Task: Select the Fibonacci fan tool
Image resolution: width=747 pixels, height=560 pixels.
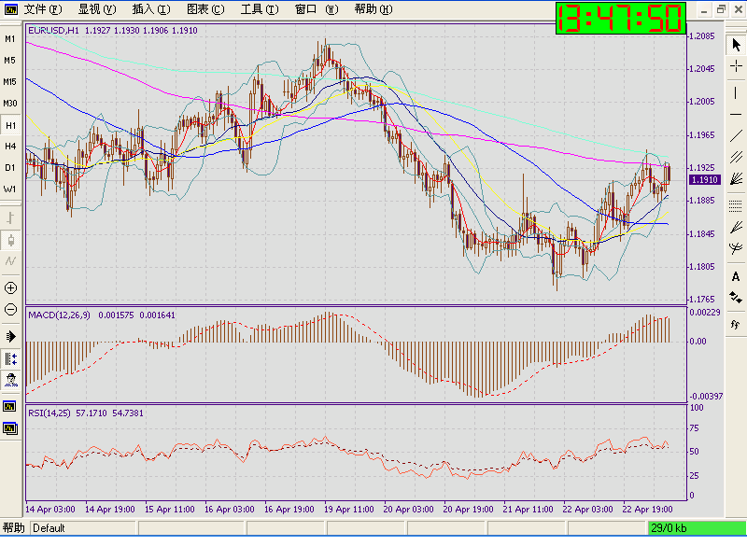Action: pos(736,227)
